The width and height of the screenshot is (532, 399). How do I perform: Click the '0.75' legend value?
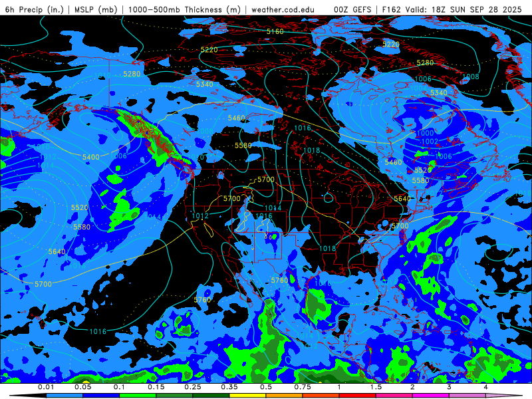pyautogui.click(x=303, y=387)
